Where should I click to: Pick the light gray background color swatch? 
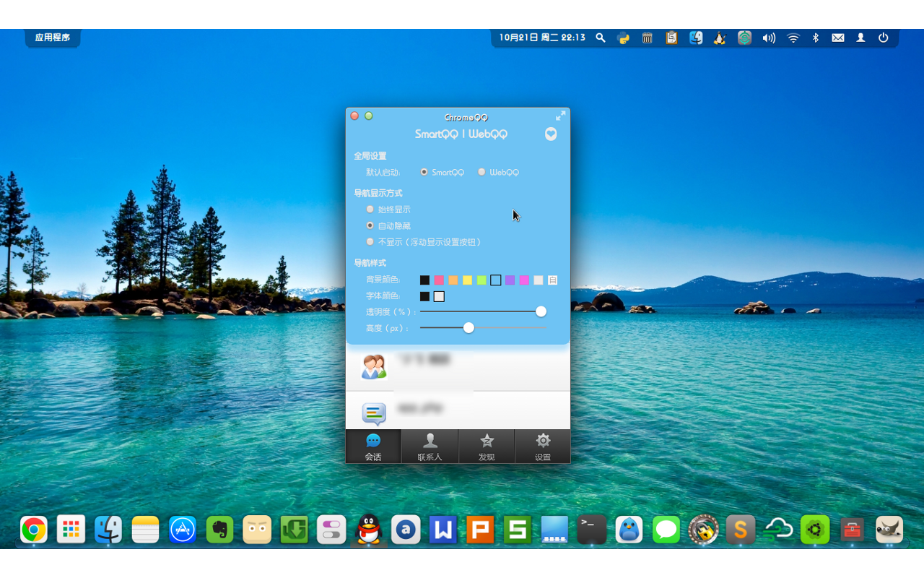[x=539, y=280]
